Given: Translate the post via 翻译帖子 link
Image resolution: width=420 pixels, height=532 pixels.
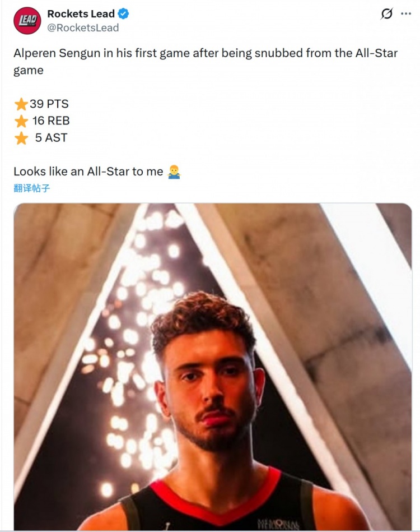Looking at the screenshot, I should pyautogui.click(x=32, y=188).
